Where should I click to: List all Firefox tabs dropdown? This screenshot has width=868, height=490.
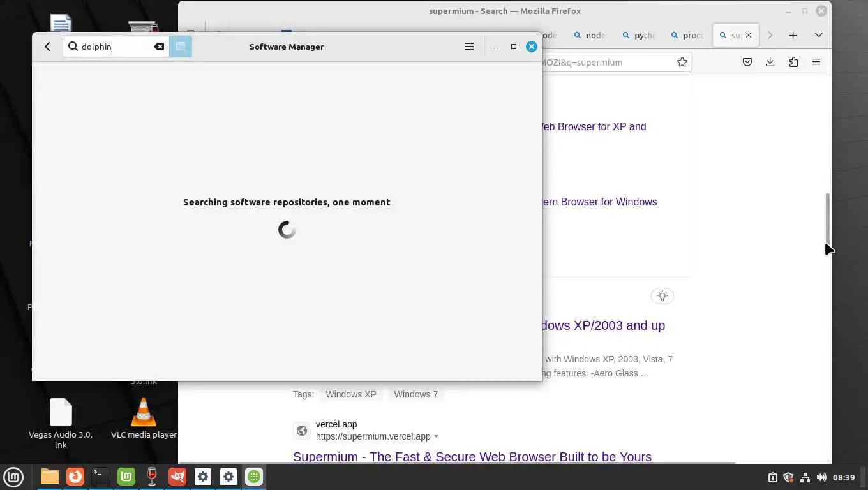point(819,35)
